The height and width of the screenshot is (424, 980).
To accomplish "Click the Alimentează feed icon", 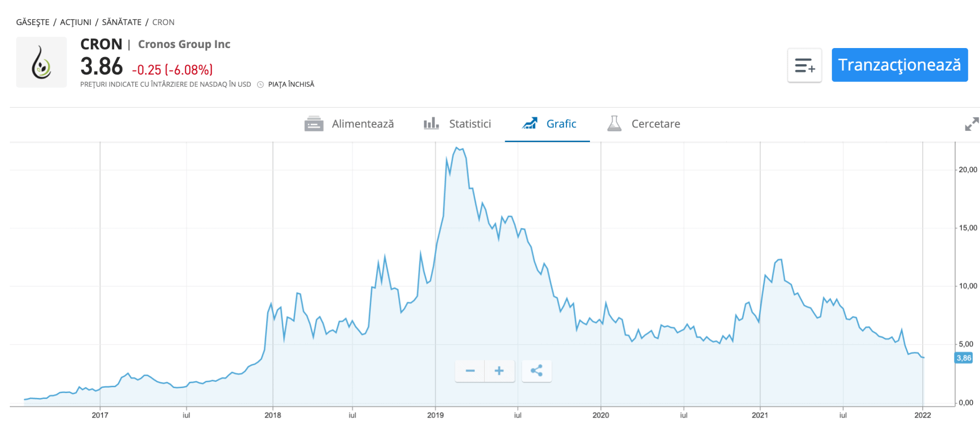I will pyautogui.click(x=314, y=124).
